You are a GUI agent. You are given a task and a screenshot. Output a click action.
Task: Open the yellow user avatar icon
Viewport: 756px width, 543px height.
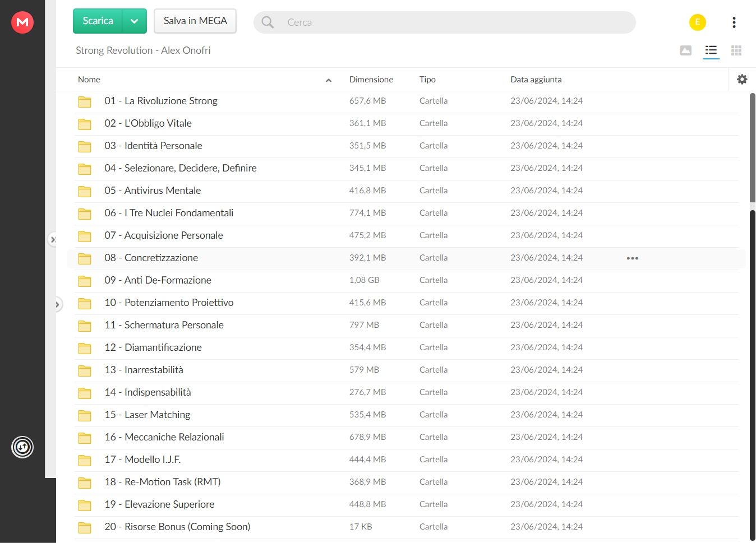click(697, 22)
